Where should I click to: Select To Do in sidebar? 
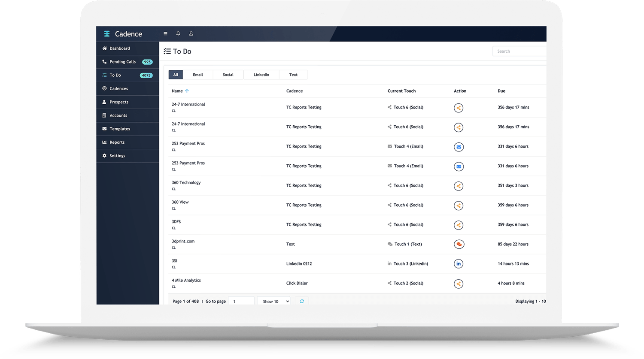tap(128, 75)
